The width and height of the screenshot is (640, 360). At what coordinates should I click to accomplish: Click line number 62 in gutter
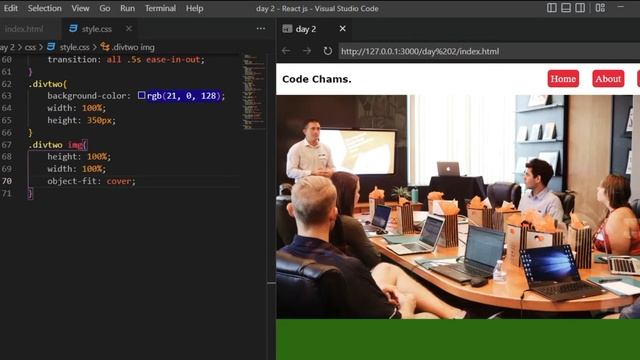(7, 84)
